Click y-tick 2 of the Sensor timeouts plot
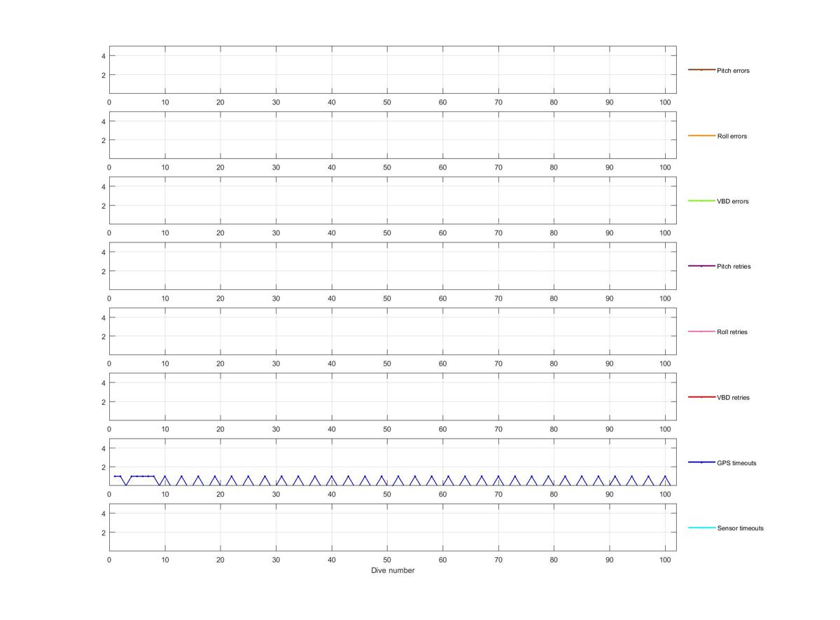The width and height of the screenshot is (840, 620). pos(103,532)
